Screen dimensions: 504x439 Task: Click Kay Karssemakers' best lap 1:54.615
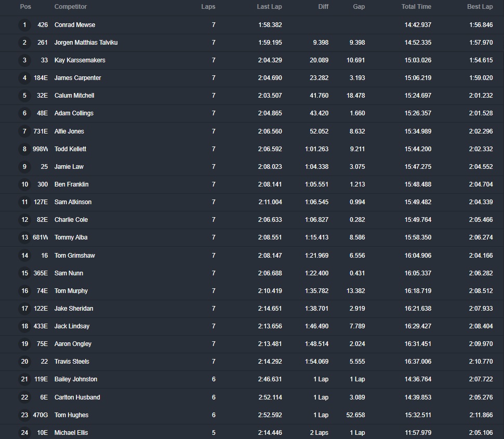tap(480, 60)
